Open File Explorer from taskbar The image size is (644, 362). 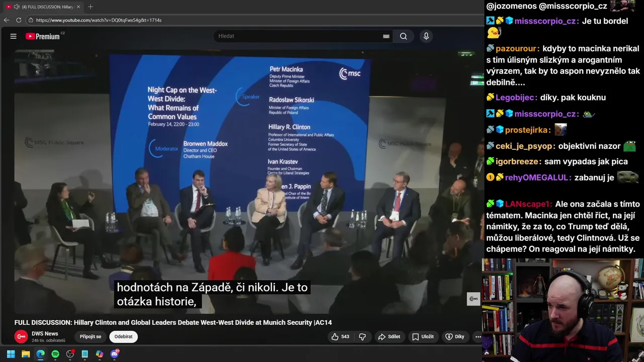tap(26, 354)
